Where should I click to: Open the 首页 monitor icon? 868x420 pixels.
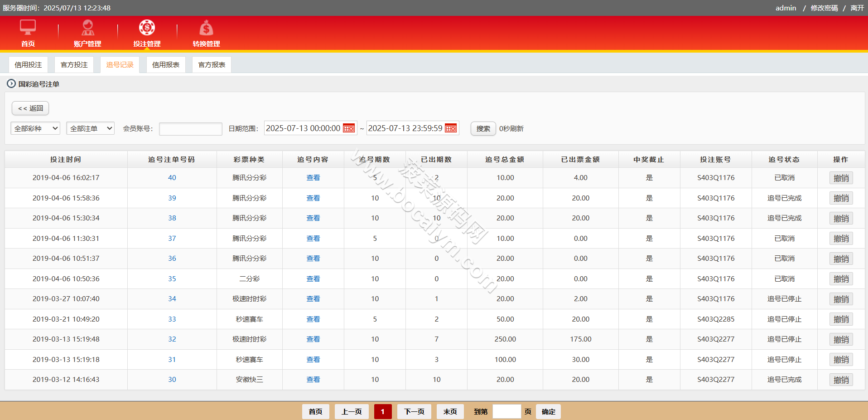28,27
